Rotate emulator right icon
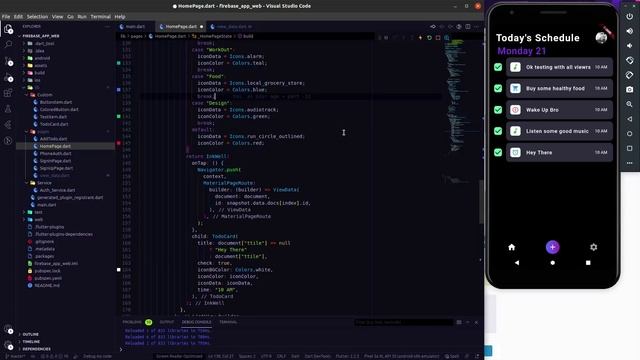The width and height of the screenshot is (640, 360). tap(630, 75)
